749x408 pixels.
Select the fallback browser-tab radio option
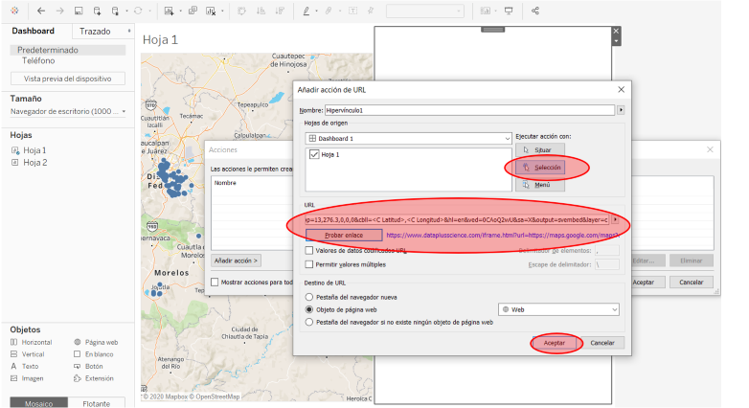(309, 322)
